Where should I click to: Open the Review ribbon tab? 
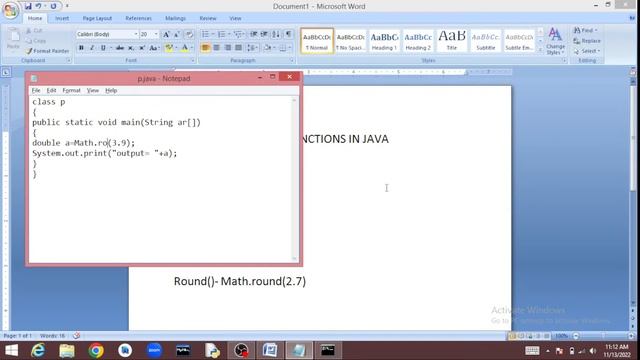pyautogui.click(x=208, y=18)
